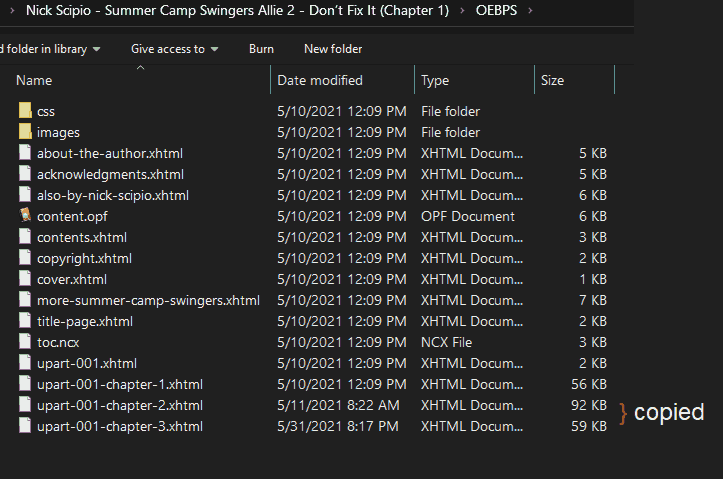Expand the chevron before the Nick Scipio folder

12,10
